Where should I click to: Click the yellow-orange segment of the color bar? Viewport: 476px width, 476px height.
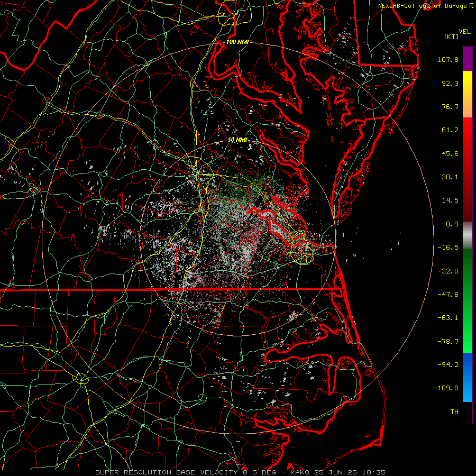coord(467,94)
